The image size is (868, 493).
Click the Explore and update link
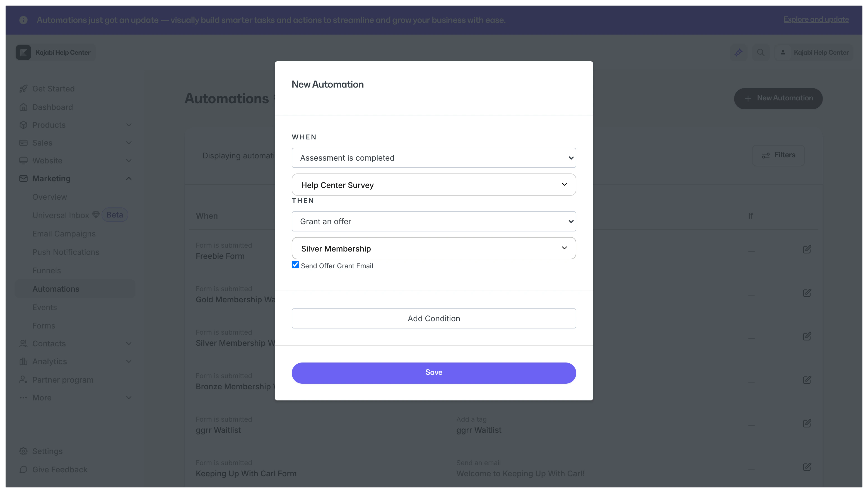[816, 20]
